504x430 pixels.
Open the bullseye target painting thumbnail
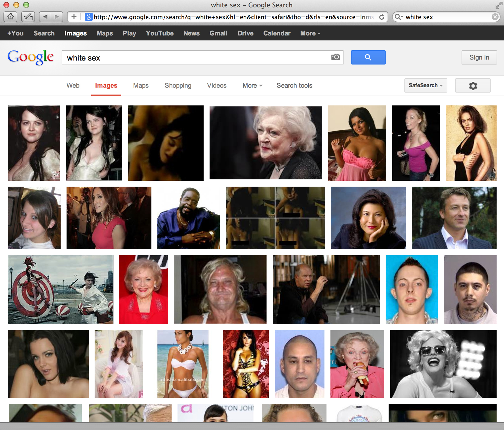pyautogui.click(x=61, y=289)
